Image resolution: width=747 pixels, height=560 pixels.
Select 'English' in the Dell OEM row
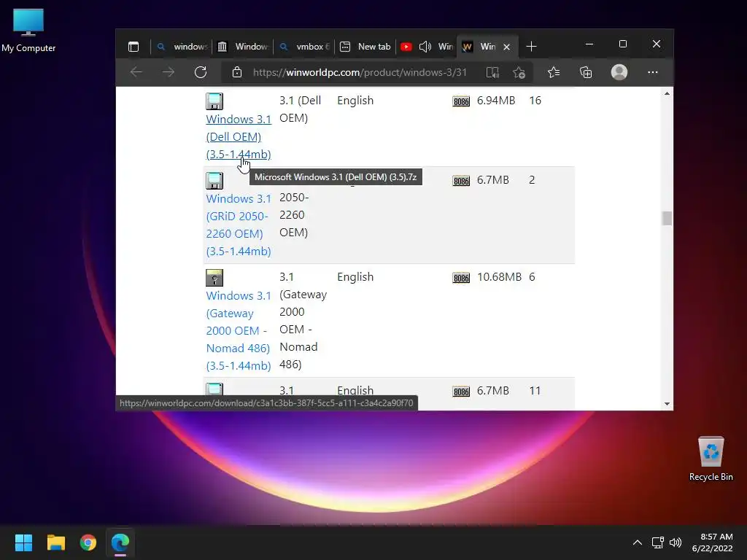355,101
